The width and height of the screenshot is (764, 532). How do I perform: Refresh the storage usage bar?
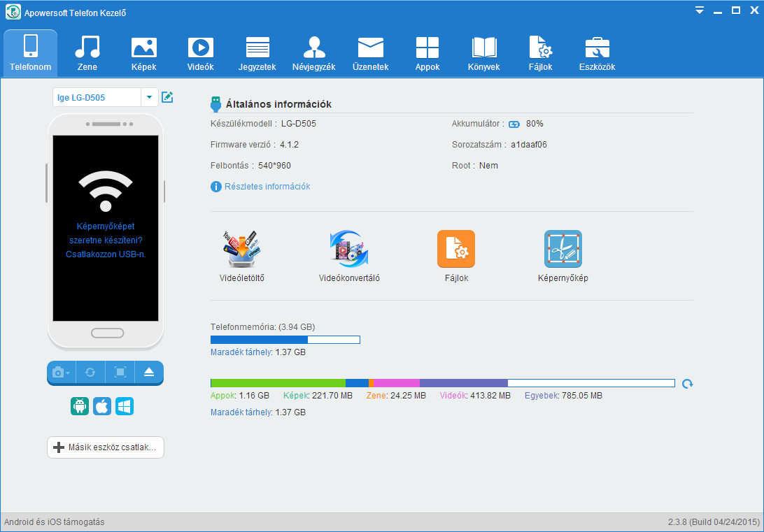[x=688, y=384]
